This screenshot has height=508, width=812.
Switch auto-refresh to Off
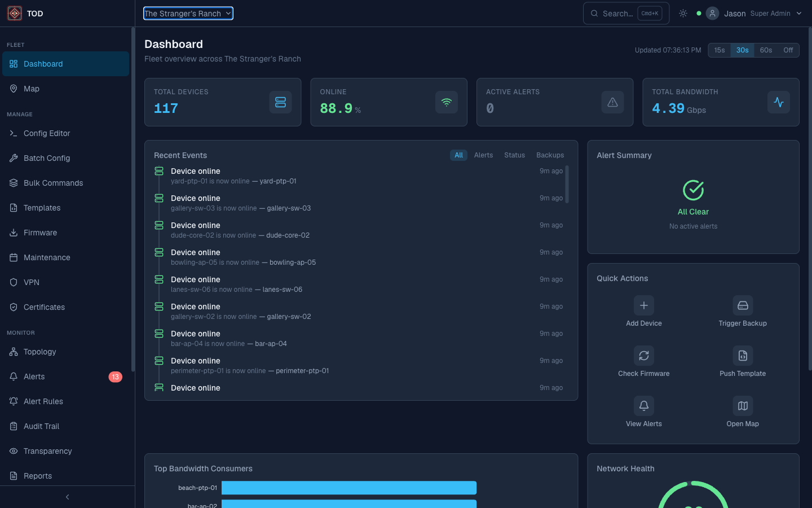pos(788,50)
